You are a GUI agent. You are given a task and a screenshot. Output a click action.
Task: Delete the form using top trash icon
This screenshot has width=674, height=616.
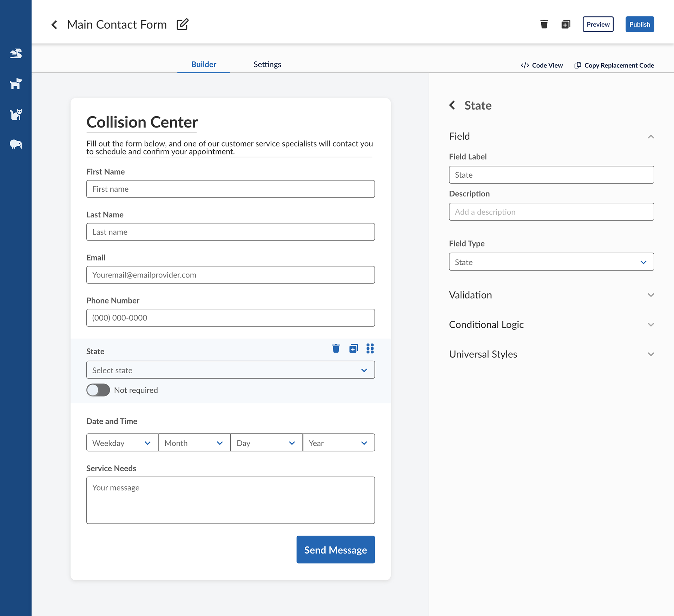pos(544,24)
